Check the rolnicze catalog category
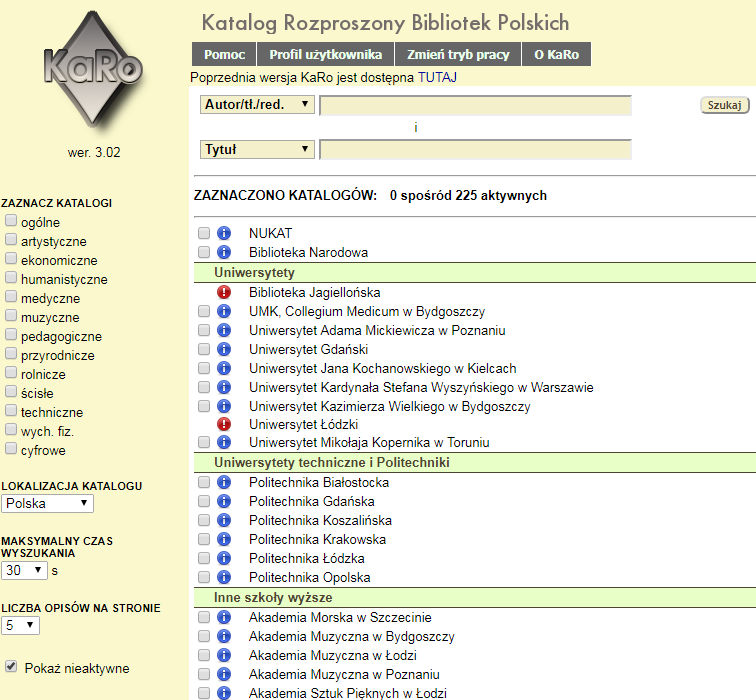The width and height of the screenshot is (756, 700). pyautogui.click(x=11, y=372)
